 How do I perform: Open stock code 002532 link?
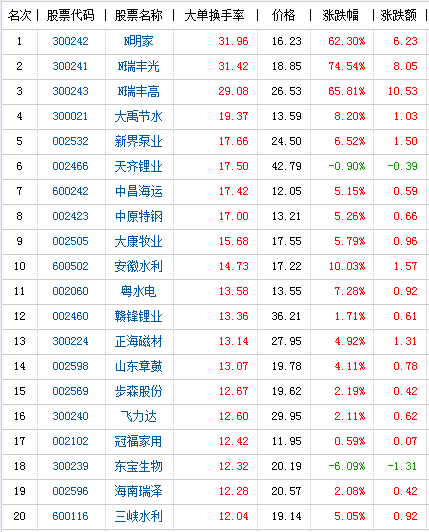(x=70, y=141)
